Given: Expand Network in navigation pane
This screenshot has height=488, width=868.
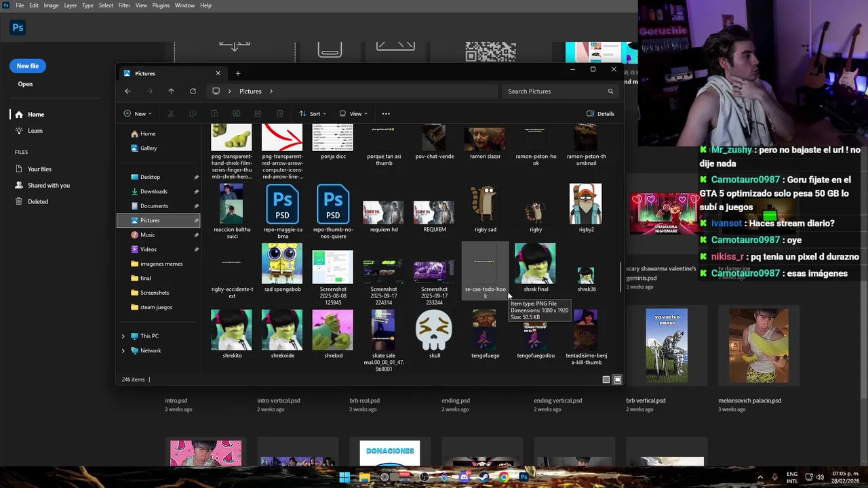Looking at the screenshot, I should 123,350.
